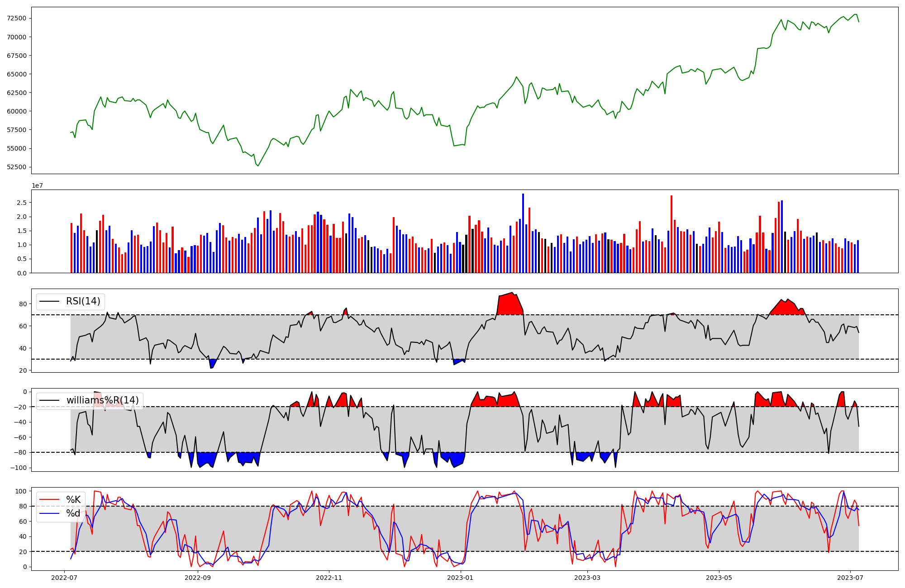Click the 2023-05 x-axis date label
The width and height of the screenshot is (905, 588).
point(719,578)
